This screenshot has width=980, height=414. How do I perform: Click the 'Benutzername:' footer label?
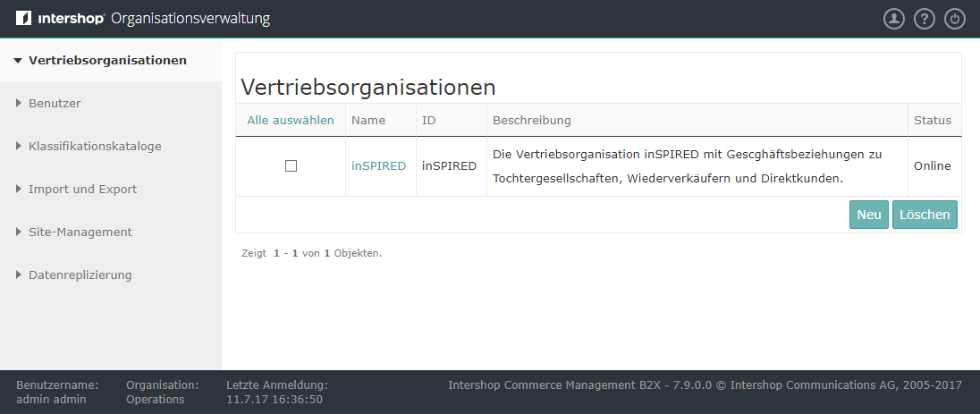pyautogui.click(x=57, y=384)
